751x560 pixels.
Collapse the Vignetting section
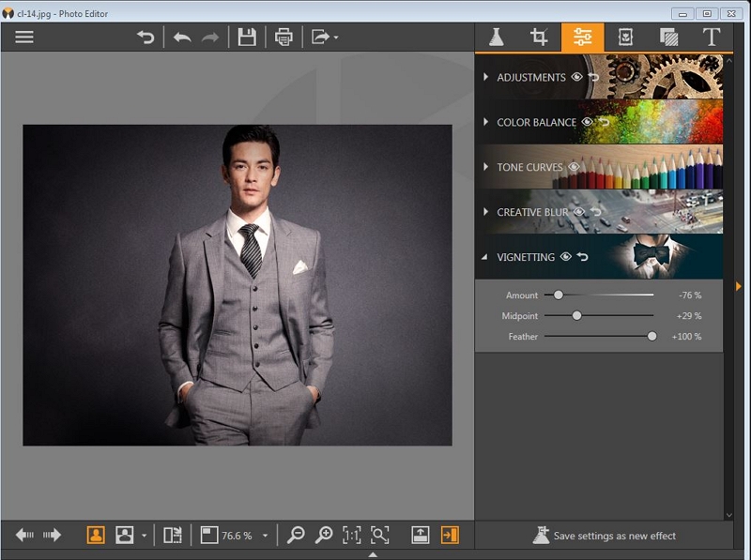pyautogui.click(x=486, y=257)
